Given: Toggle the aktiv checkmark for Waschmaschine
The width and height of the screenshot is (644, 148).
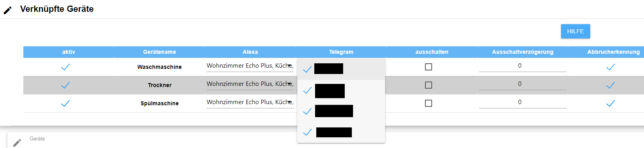Looking at the screenshot, I should pyautogui.click(x=65, y=67).
